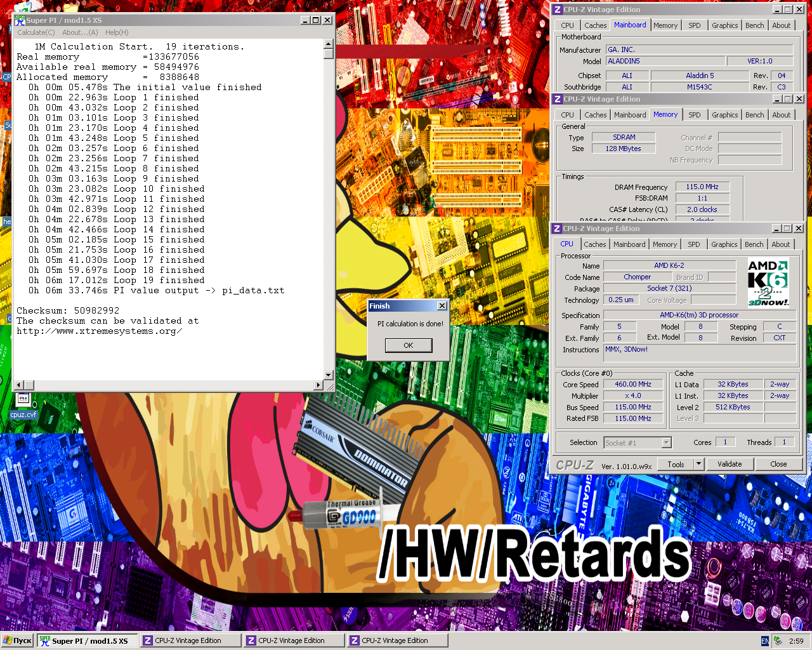Image resolution: width=812 pixels, height=650 pixels.
Task: Switch to Mainboard tab in the bottom CPU-Z window
Action: pos(629,244)
